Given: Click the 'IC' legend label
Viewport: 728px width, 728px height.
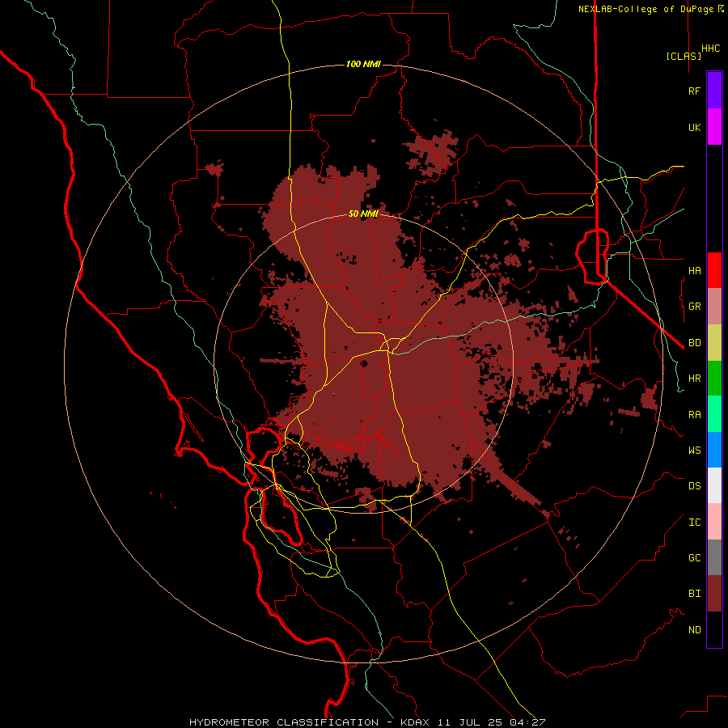Looking at the screenshot, I should click(x=695, y=523).
